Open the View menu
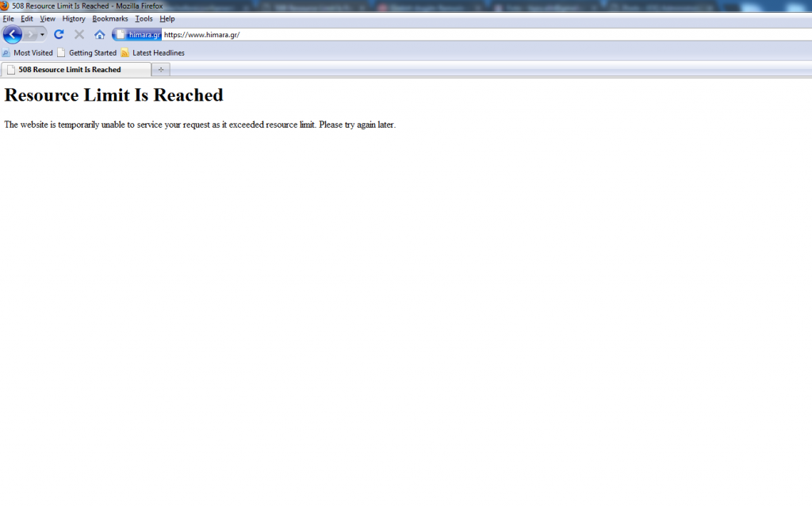This screenshot has height=507, width=812. tap(48, 18)
